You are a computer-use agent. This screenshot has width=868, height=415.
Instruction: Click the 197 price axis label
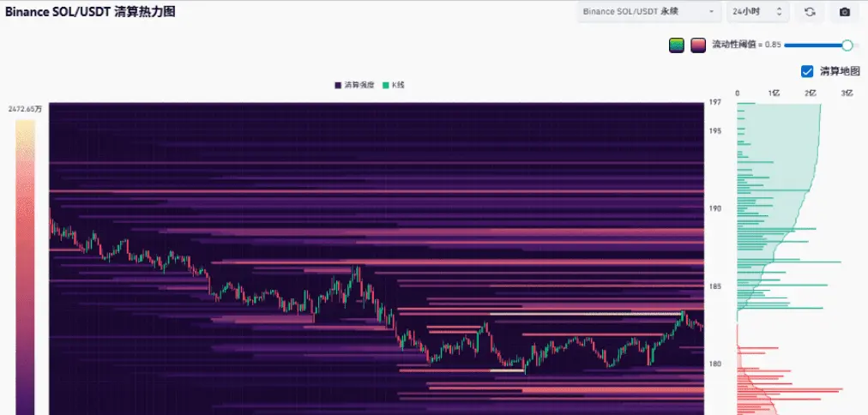click(x=714, y=102)
